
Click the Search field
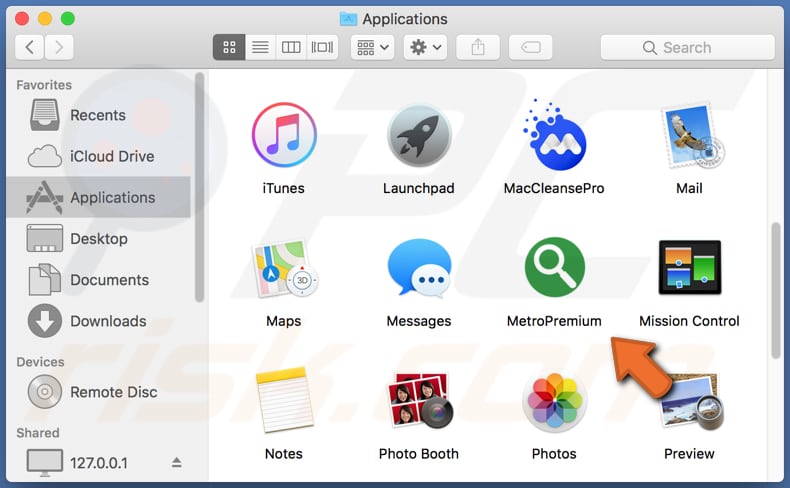click(x=688, y=47)
